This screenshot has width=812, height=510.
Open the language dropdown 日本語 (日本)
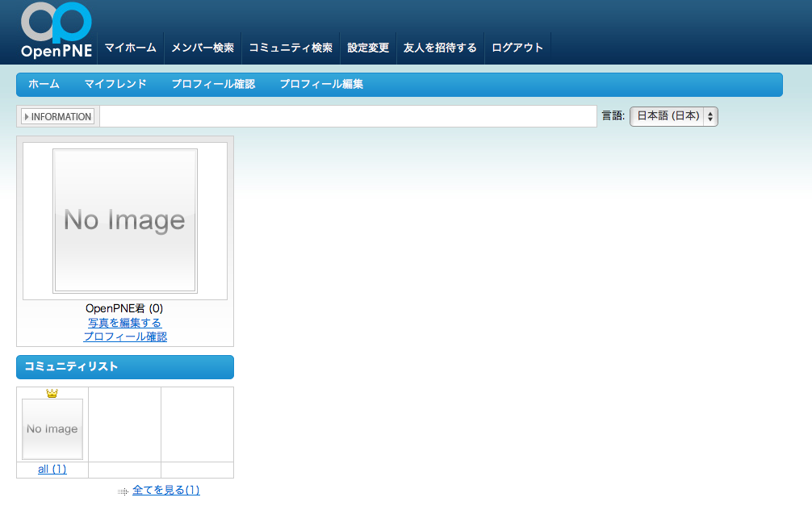(x=673, y=116)
